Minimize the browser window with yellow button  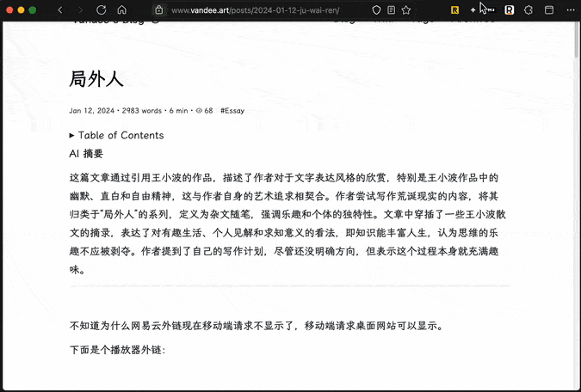coord(22,10)
